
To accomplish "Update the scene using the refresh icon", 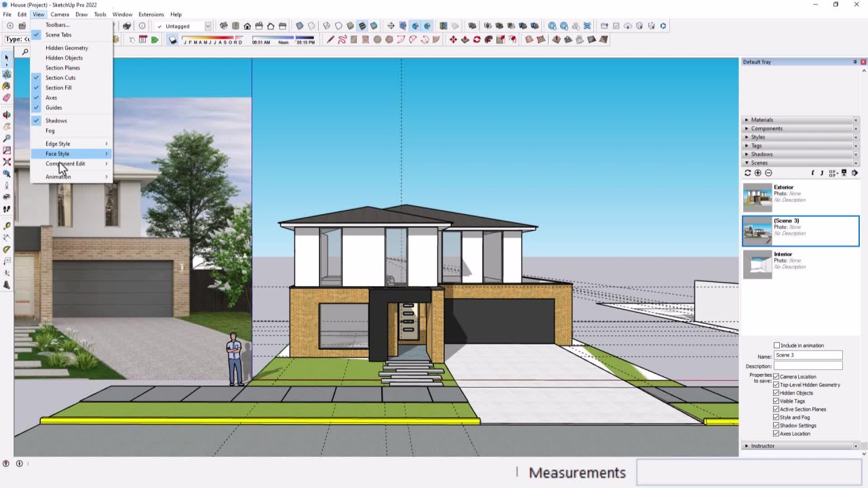I will [x=747, y=173].
